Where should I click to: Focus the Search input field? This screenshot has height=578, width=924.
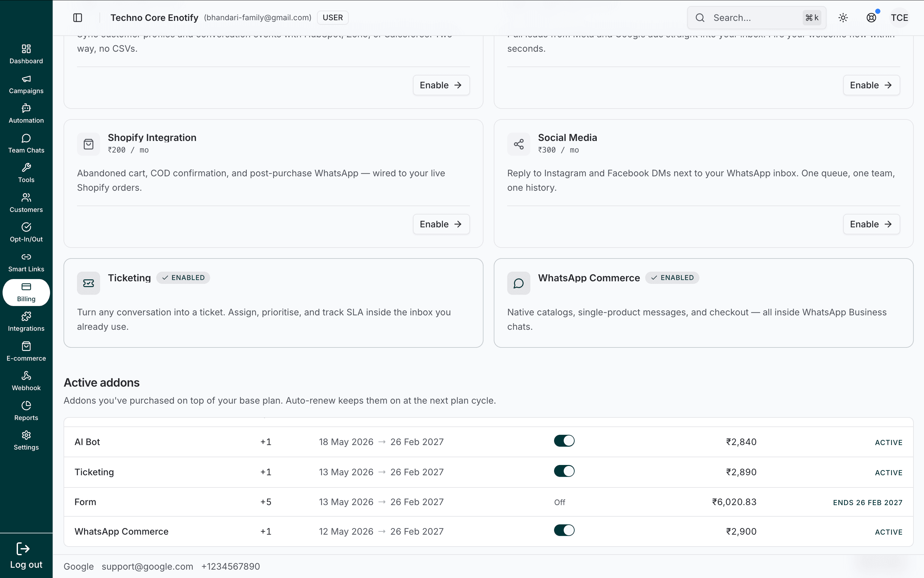pyautogui.click(x=757, y=18)
